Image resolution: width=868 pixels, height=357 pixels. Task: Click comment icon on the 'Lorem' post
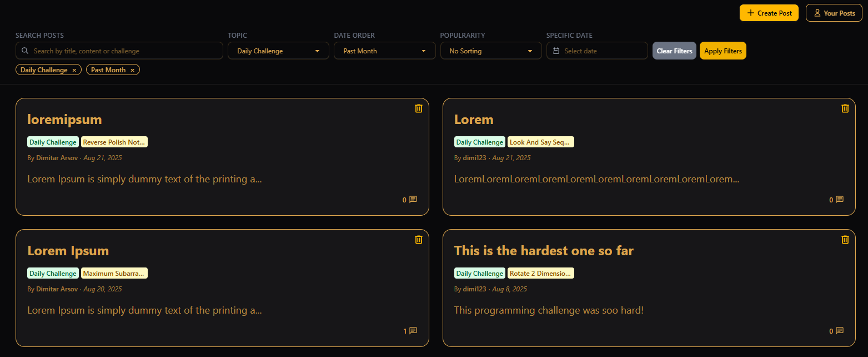coord(840,200)
